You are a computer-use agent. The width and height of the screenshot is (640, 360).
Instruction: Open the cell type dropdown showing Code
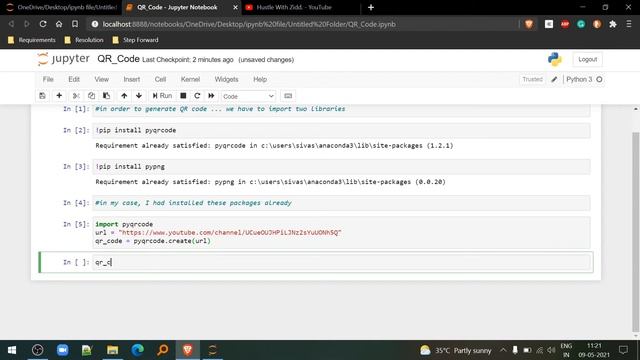(x=248, y=96)
